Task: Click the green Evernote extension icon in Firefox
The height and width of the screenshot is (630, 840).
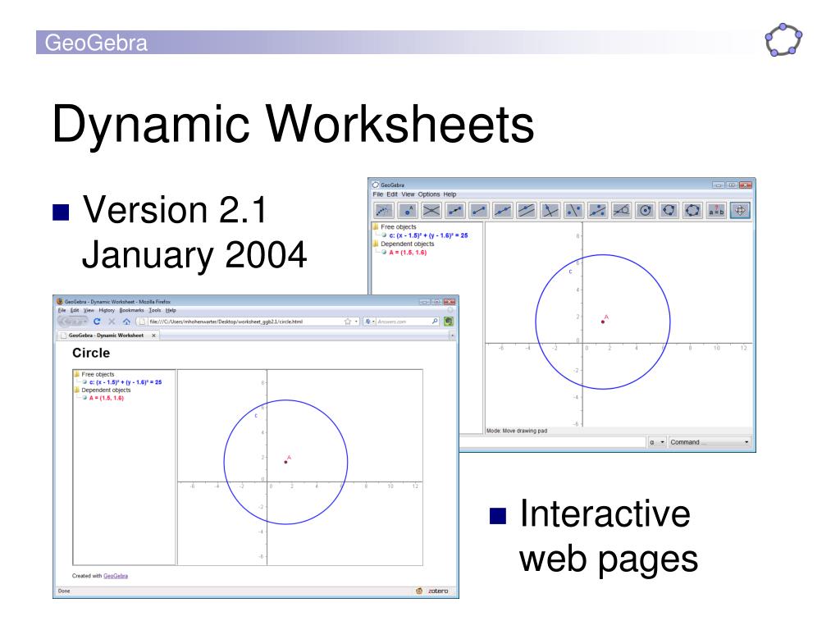Action: (449, 322)
